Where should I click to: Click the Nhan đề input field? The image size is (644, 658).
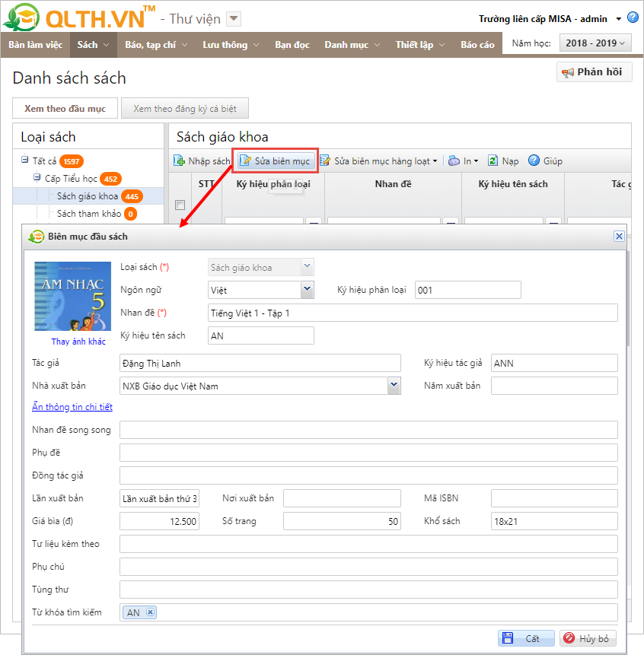point(413,313)
